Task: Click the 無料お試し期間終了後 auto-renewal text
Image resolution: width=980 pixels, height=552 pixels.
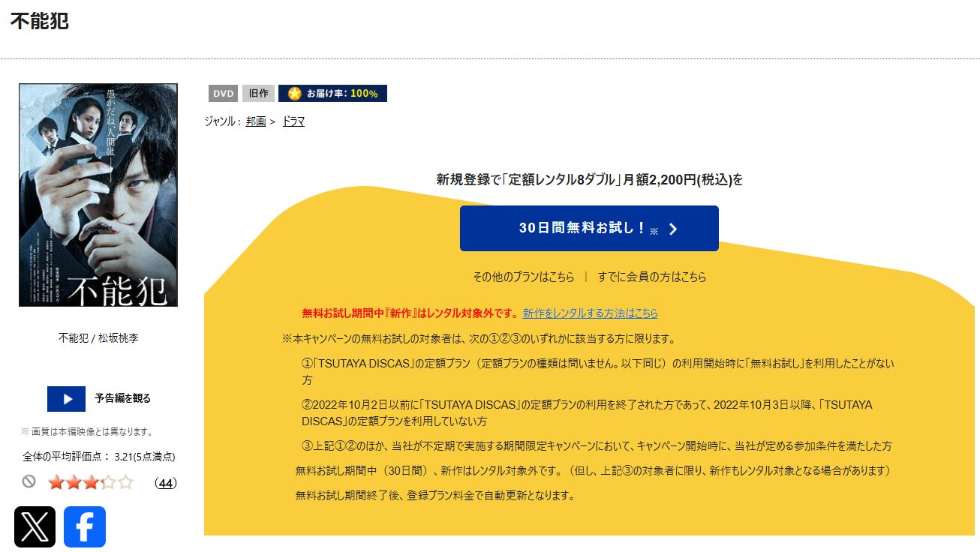Action: [x=435, y=496]
